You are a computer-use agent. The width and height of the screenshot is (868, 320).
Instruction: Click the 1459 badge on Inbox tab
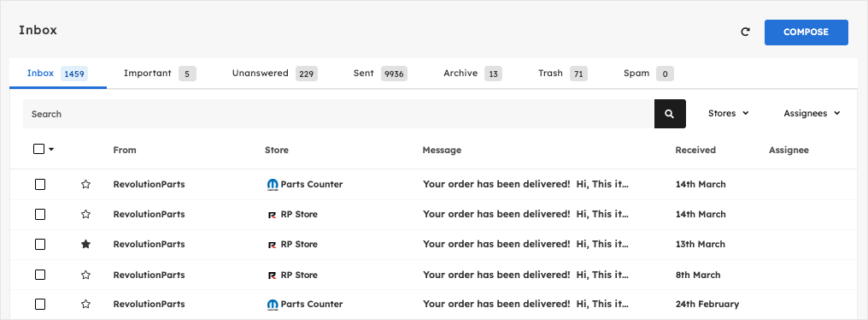74,74
